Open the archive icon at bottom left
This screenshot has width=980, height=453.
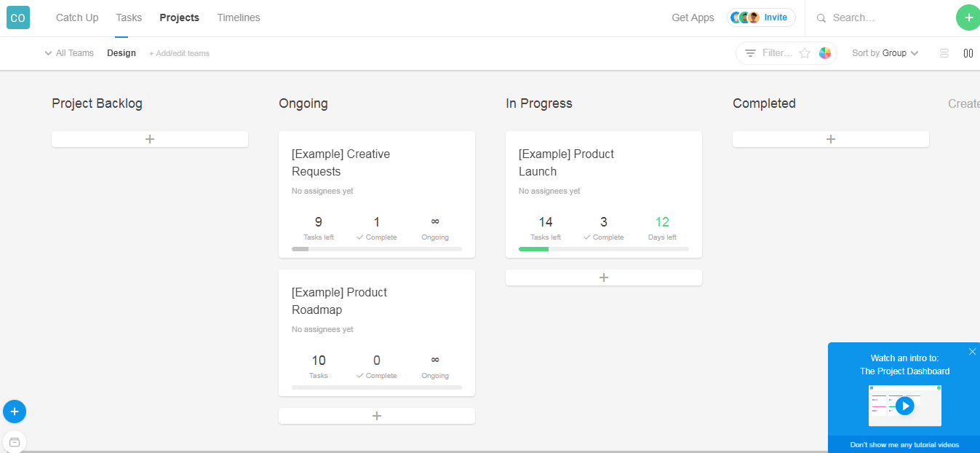tap(15, 442)
